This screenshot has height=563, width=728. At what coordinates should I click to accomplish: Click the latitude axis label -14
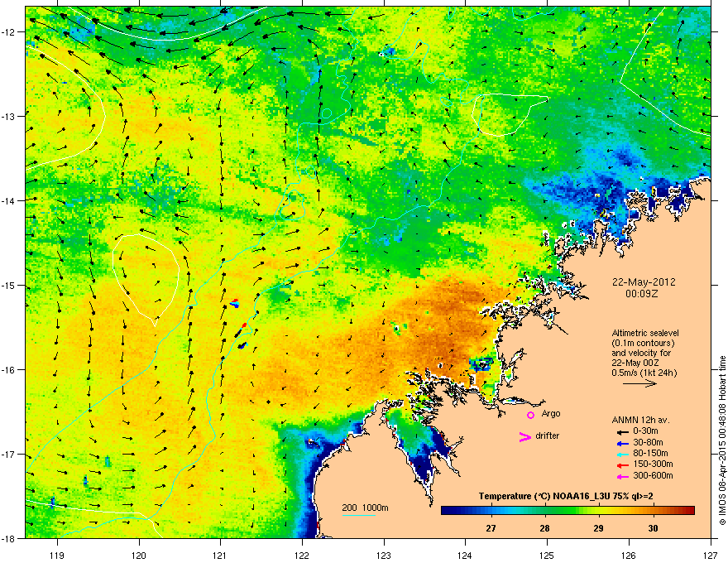pos(8,200)
